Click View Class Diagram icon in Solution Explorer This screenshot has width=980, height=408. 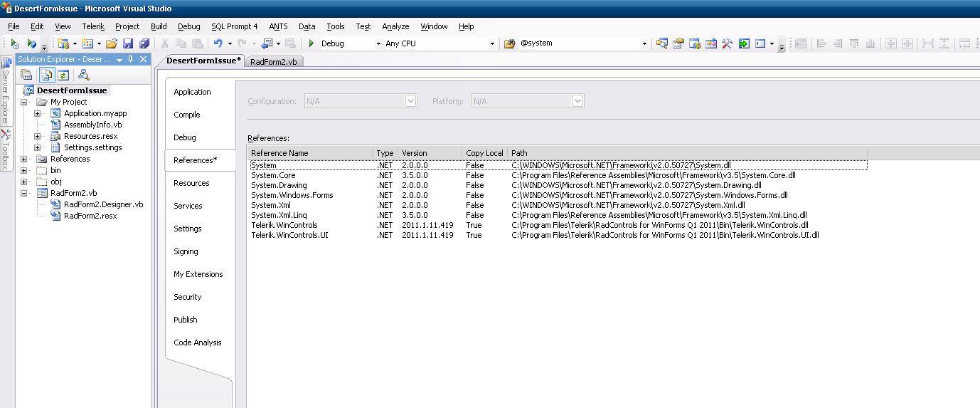[83, 75]
